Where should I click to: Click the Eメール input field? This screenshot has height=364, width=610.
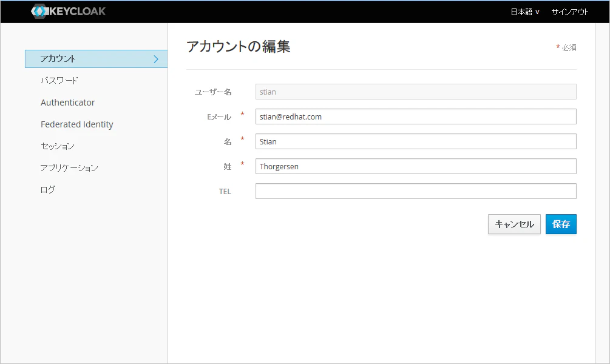(x=416, y=116)
